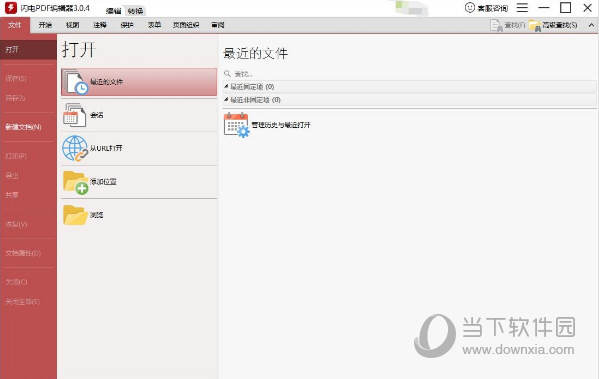599x379 pixels.
Task: Minimize the PDF editor window
Action: pos(544,7)
